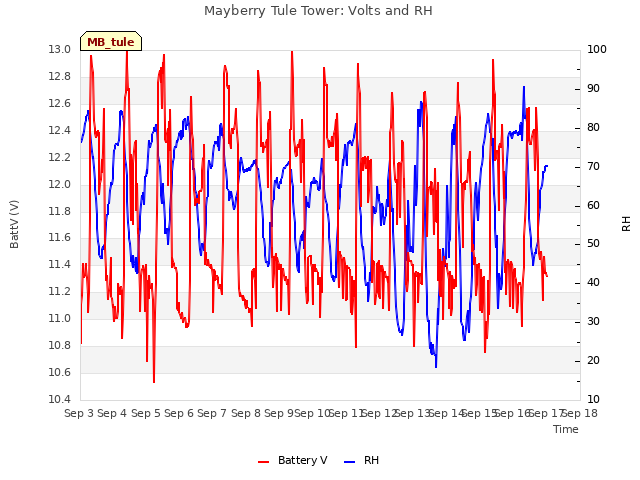Click the 80 right axis tick

coord(593,128)
